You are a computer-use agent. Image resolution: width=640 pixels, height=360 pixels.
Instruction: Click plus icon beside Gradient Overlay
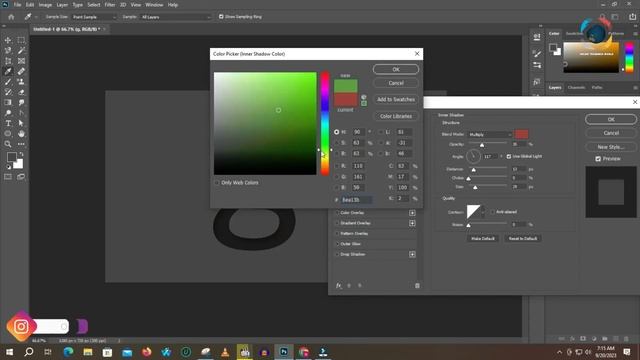click(x=412, y=223)
